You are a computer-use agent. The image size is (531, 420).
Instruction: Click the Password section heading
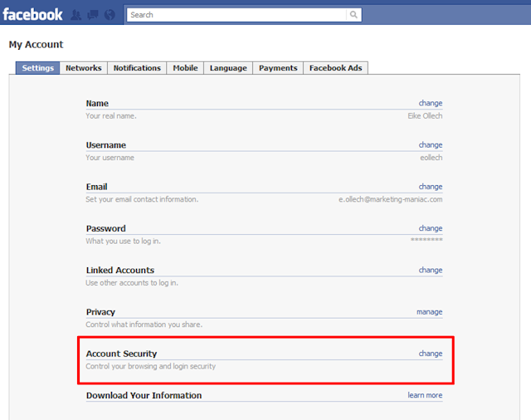(x=105, y=228)
